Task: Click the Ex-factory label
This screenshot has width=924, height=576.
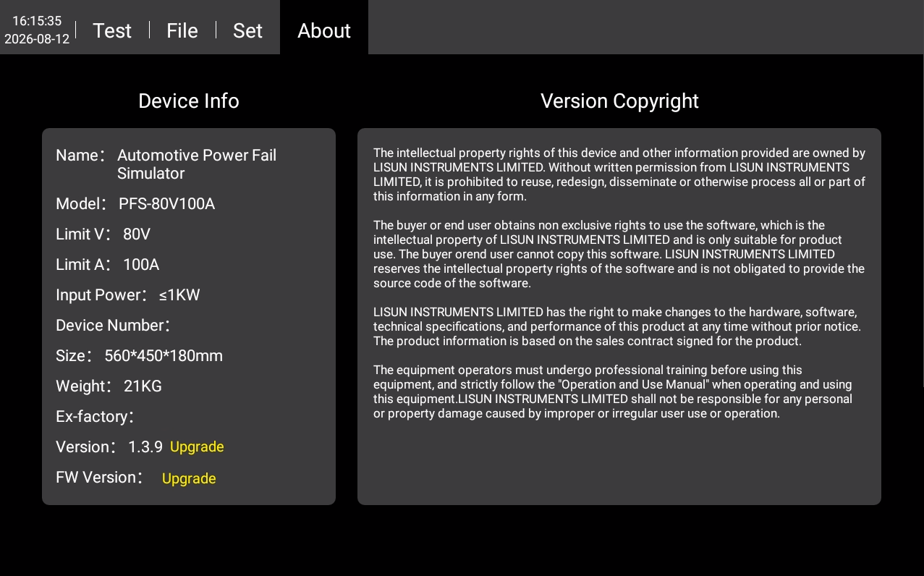Action: [94, 417]
